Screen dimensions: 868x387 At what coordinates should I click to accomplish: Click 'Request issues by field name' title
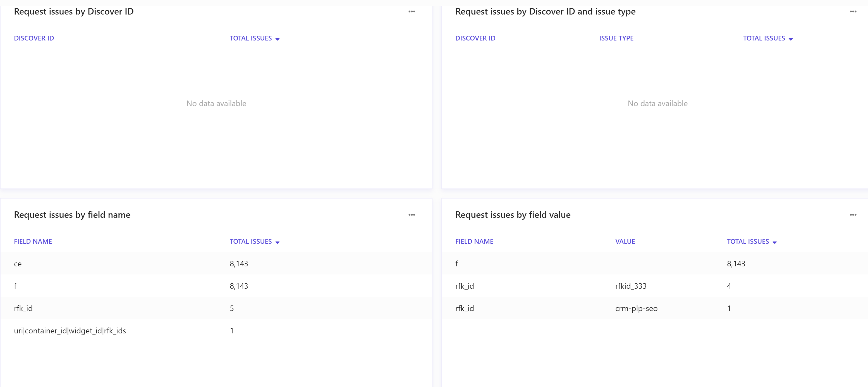[x=72, y=215]
